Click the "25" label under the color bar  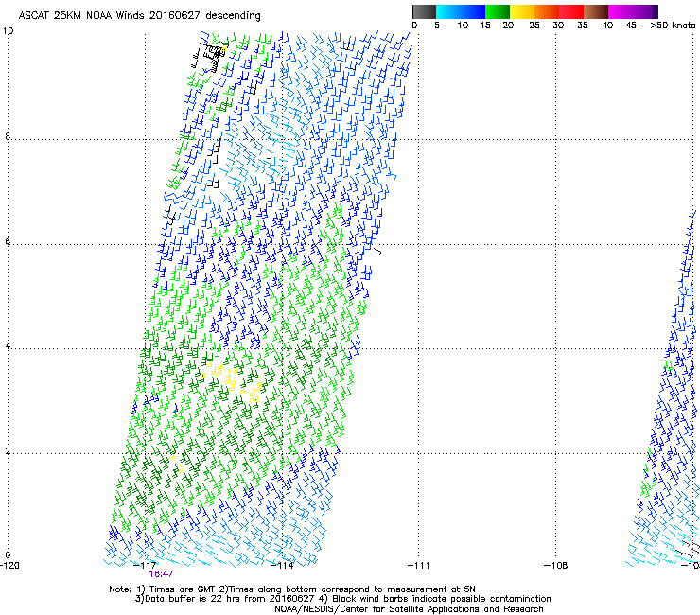[x=534, y=25]
